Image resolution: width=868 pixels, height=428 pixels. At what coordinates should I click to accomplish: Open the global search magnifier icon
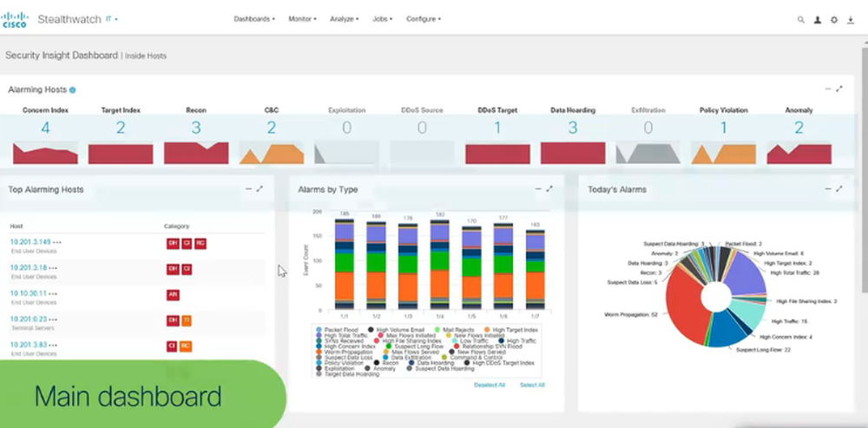point(800,20)
